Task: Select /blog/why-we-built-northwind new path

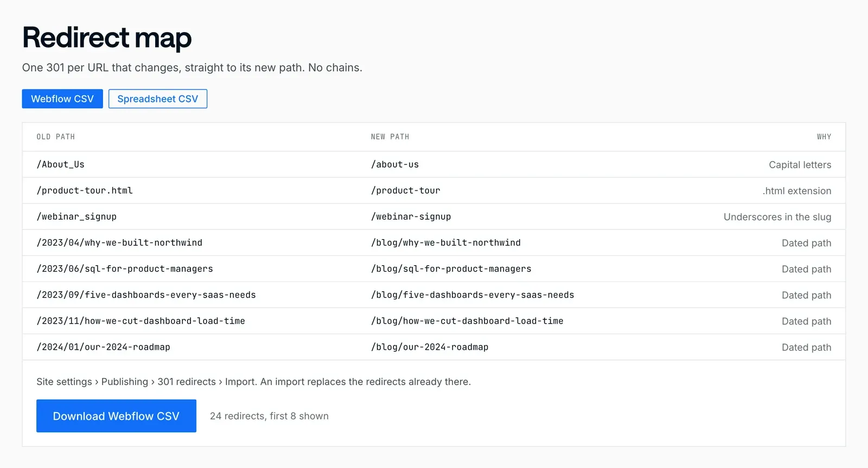Action: coord(446,242)
